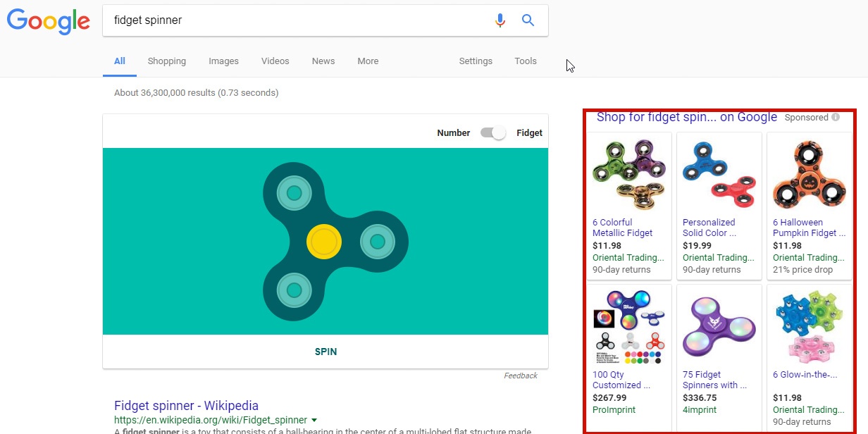
Task: Start voice search with microphone icon
Action: tap(500, 20)
